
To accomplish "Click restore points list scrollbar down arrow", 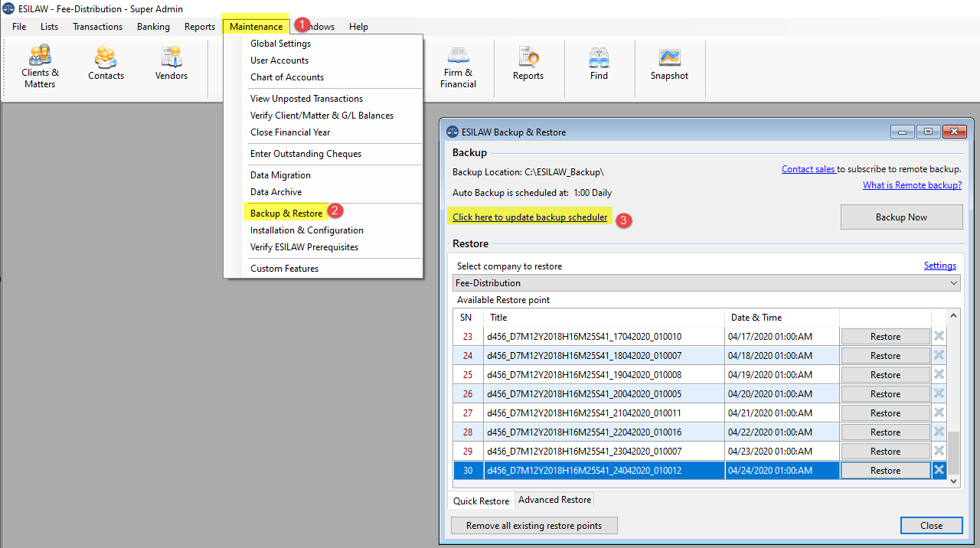I will pos(953,481).
